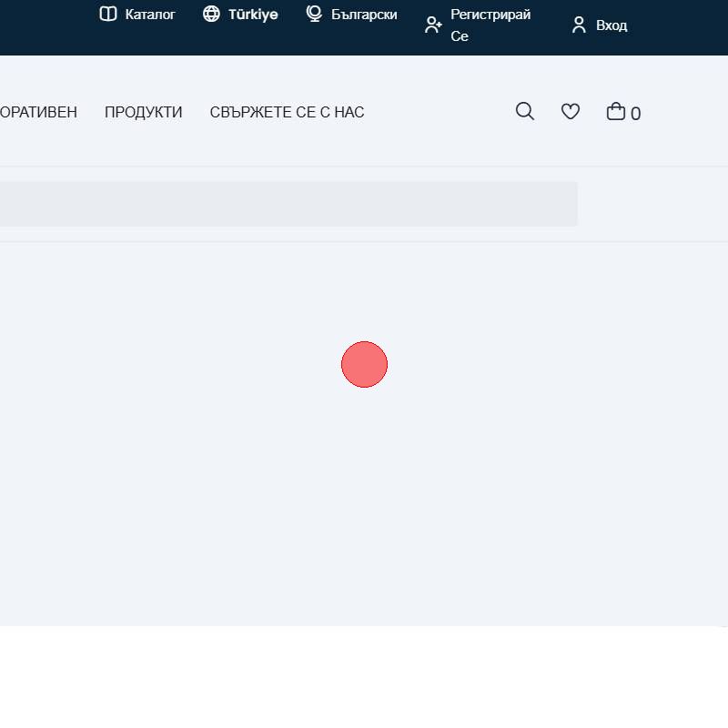Open the Türkiye country selector
This screenshot has width=728, height=728.
[253, 15]
